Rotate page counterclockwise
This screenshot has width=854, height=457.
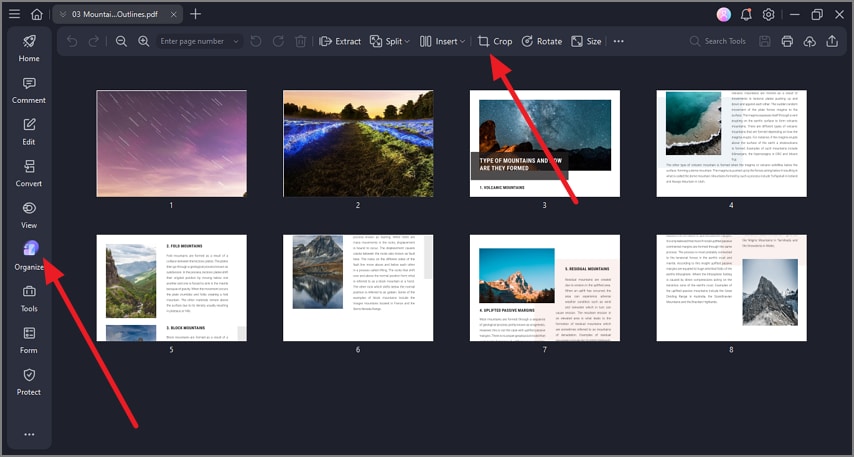[x=256, y=41]
